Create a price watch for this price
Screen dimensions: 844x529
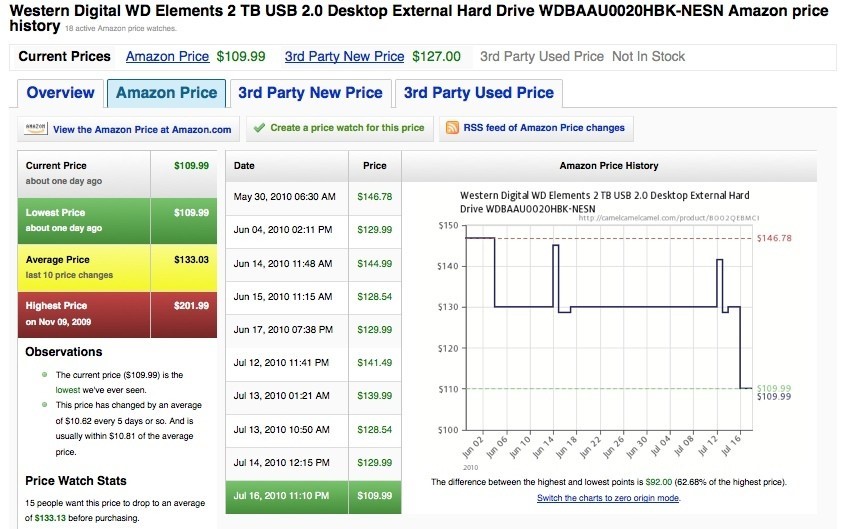click(x=347, y=128)
